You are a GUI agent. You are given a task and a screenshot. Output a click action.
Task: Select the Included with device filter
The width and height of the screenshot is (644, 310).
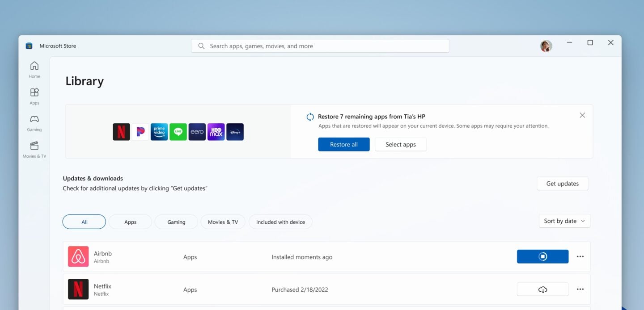[280, 222]
